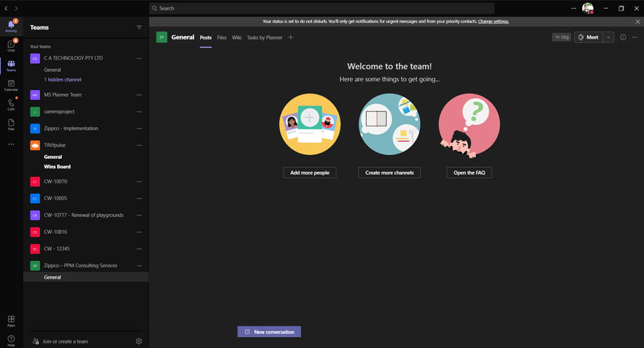Open the Chat icon in sidebar
Image resolution: width=644 pixels, height=348 pixels.
coord(11,45)
